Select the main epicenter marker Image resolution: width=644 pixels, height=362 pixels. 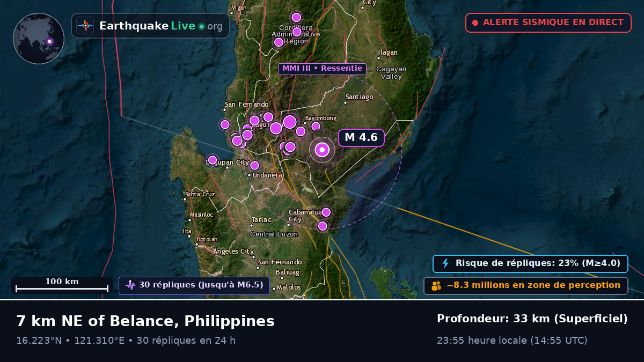click(322, 150)
